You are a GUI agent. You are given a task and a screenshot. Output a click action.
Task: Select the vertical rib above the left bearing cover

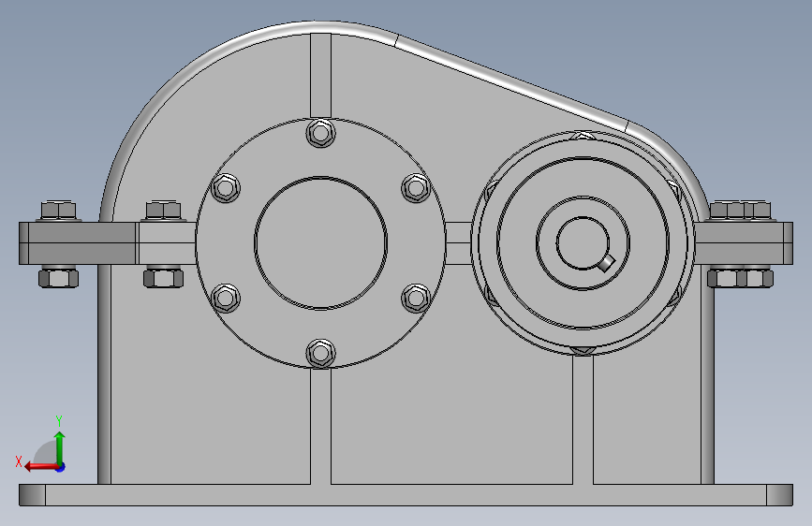pyautogui.click(x=320, y=76)
